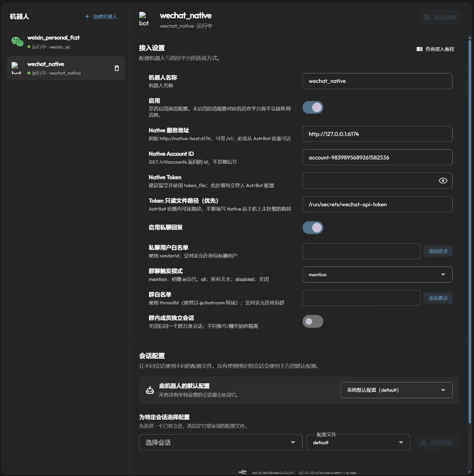The height and width of the screenshot is (476, 474).
Task: Click 创建机器人 button
Action: (101, 17)
